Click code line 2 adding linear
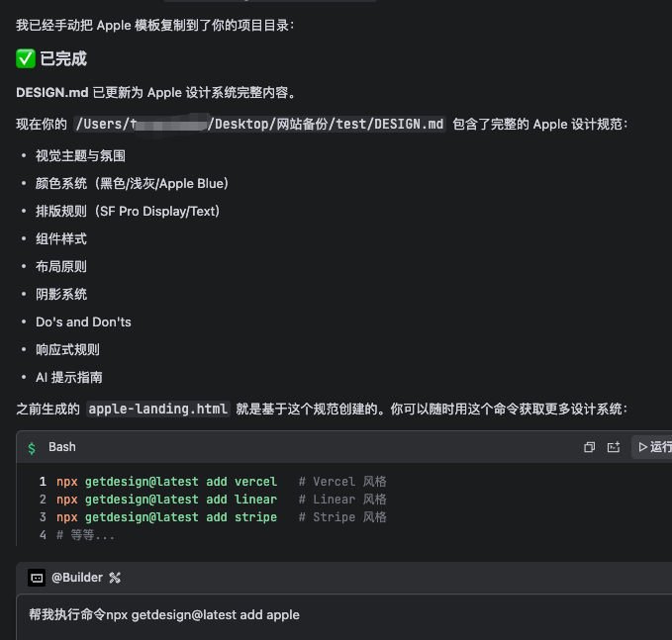 tap(166, 500)
